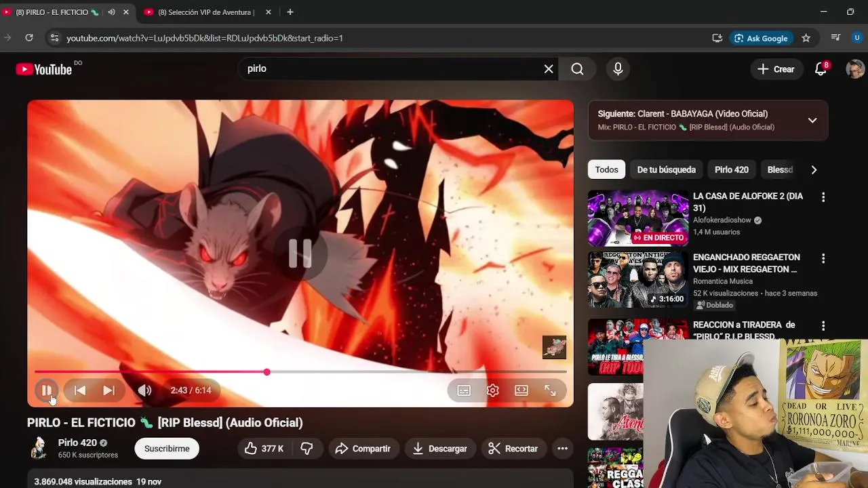
Task: Close the PIRLO - EL FICTICIO tab
Action: (125, 12)
